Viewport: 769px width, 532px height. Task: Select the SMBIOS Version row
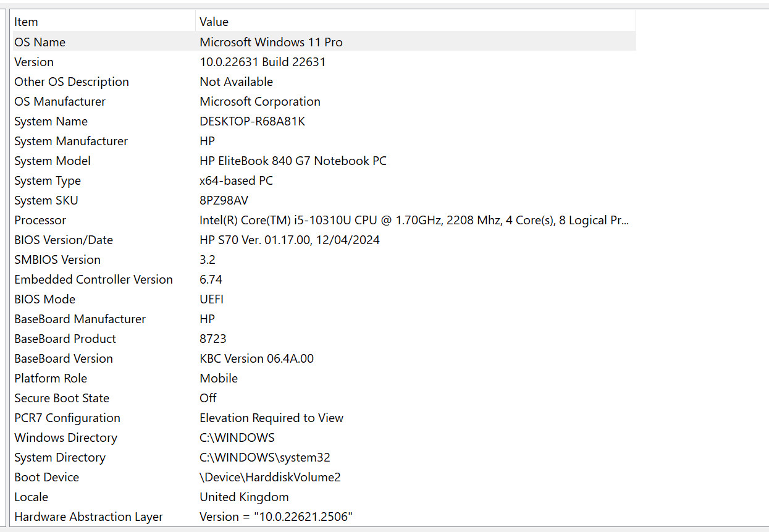click(x=324, y=260)
